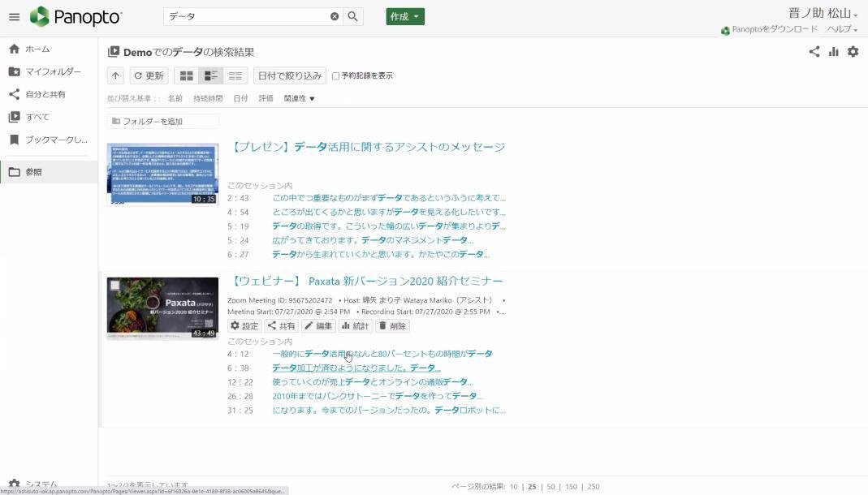Go to ホーム in sidebar
The image size is (868, 495).
pyautogui.click(x=37, y=49)
